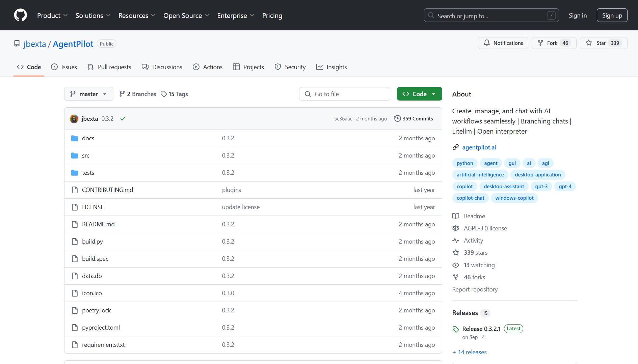Open the data.db file

(x=92, y=276)
